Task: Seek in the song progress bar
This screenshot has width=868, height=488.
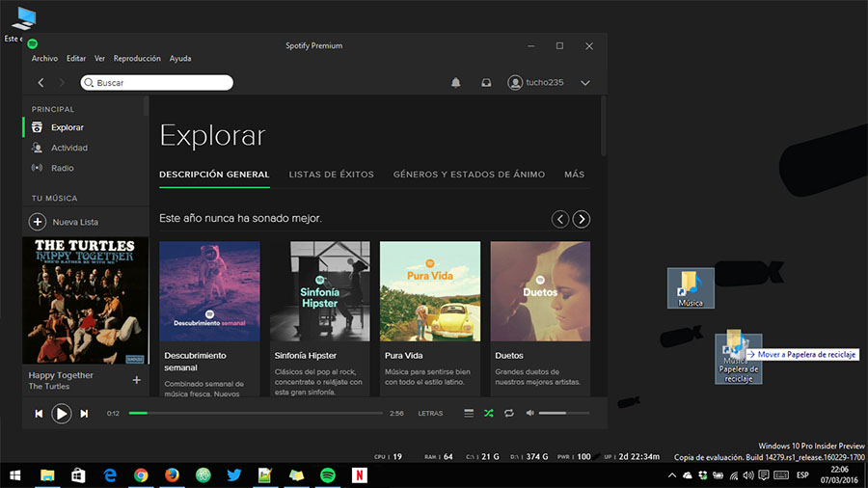Action: pos(256,413)
